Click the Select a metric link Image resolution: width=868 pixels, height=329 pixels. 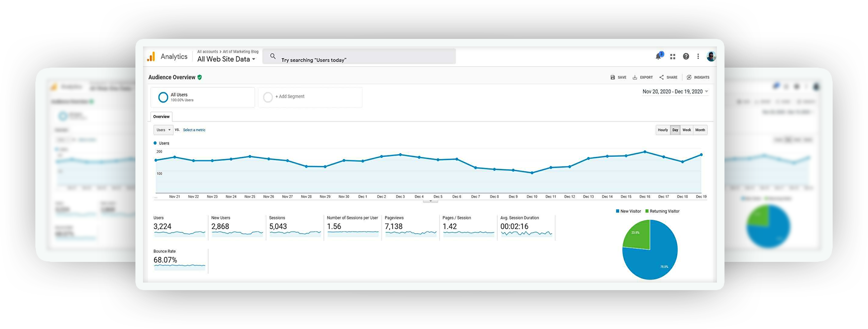click(x=194, y=130)
